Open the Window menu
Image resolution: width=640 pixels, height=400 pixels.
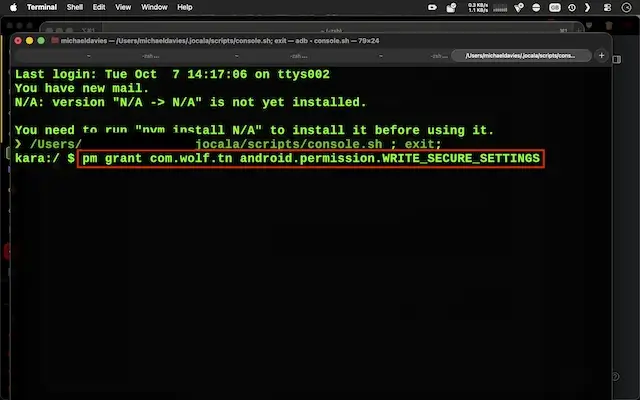coord(154,7)
